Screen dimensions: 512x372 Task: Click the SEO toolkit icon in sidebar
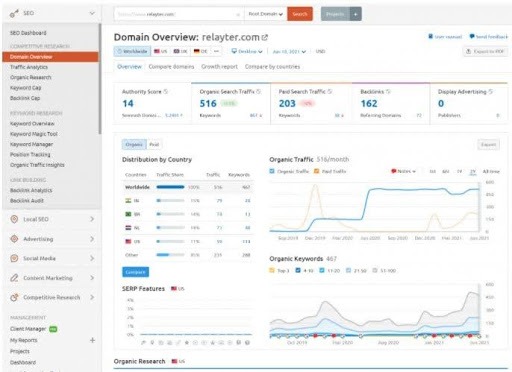point(14,13)
